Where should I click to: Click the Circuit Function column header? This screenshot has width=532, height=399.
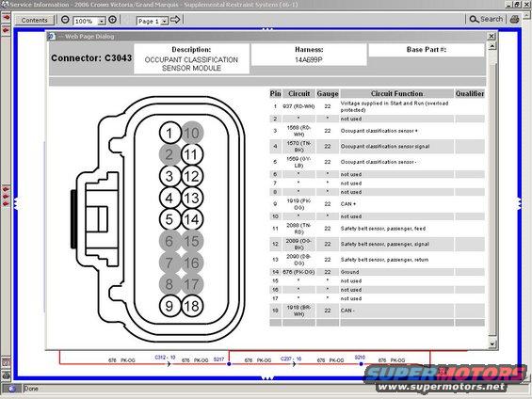click(x=396, y=93)
